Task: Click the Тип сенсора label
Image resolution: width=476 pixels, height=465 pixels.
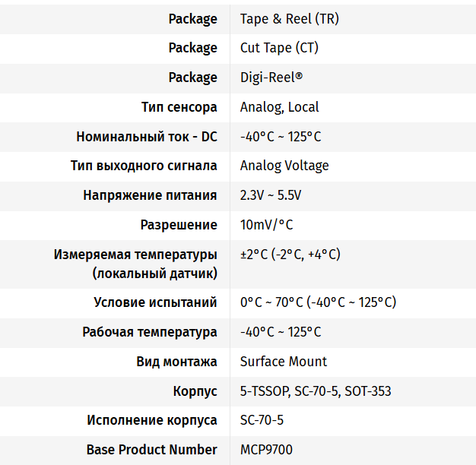Action: click(179, 107)
